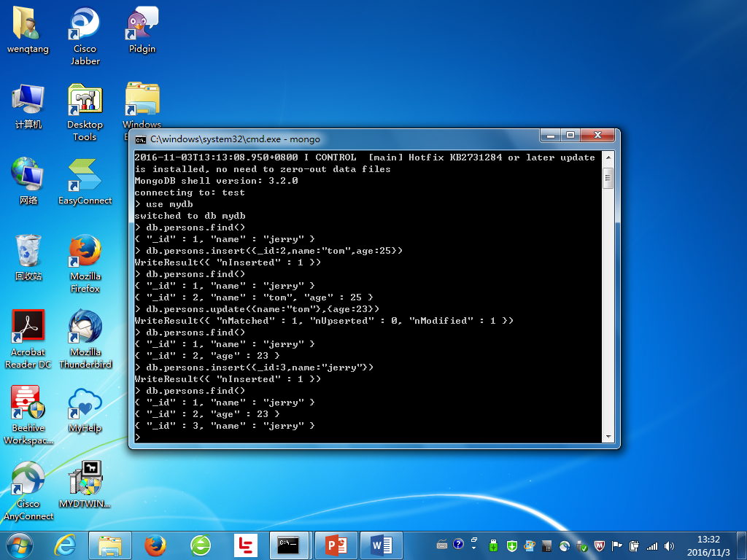
Task: Click the keyboard tray icon
Action: click(x=442, y=544)
